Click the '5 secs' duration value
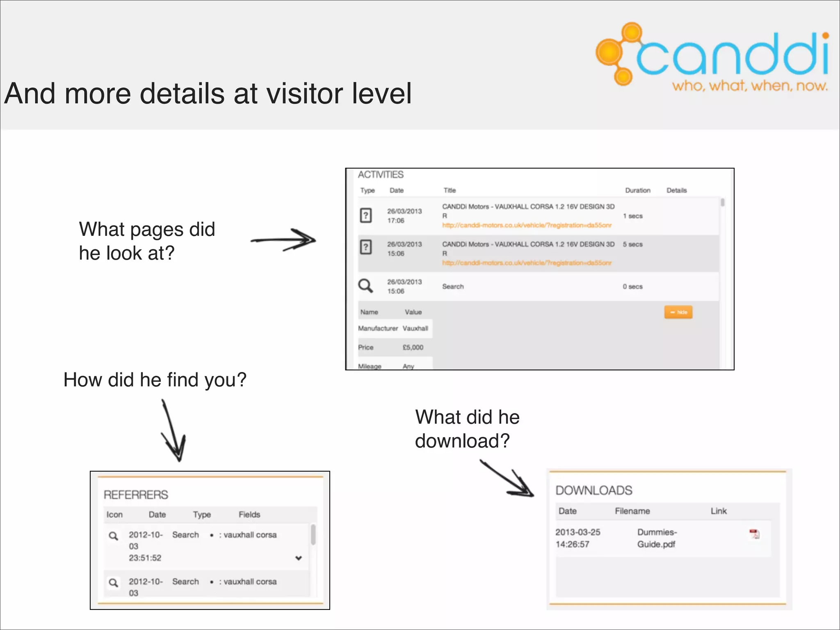The image size is (840, 630). click(x=633, y=244)
